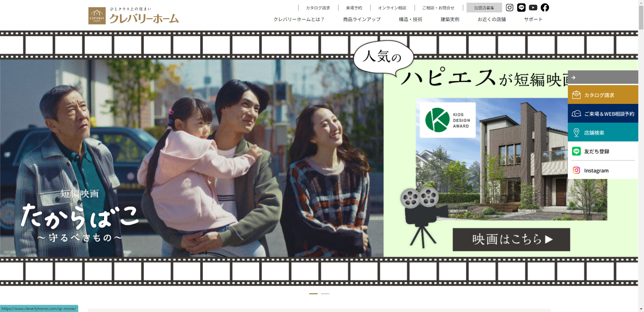
Task: Open the Instagram icon in header
Action: 509,7
